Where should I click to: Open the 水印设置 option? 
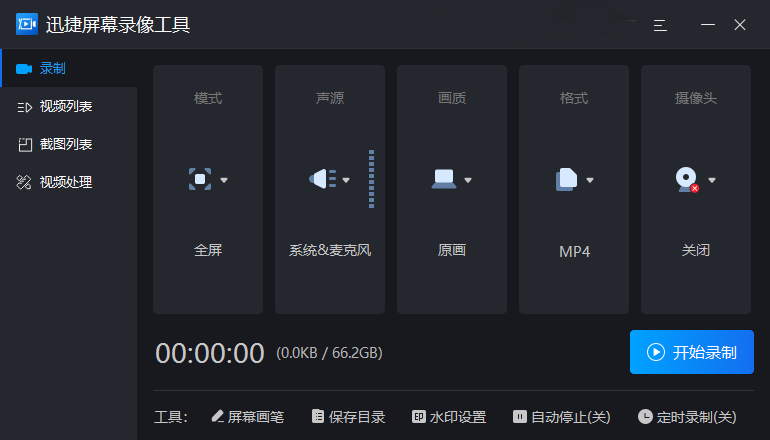coord(449,417)
